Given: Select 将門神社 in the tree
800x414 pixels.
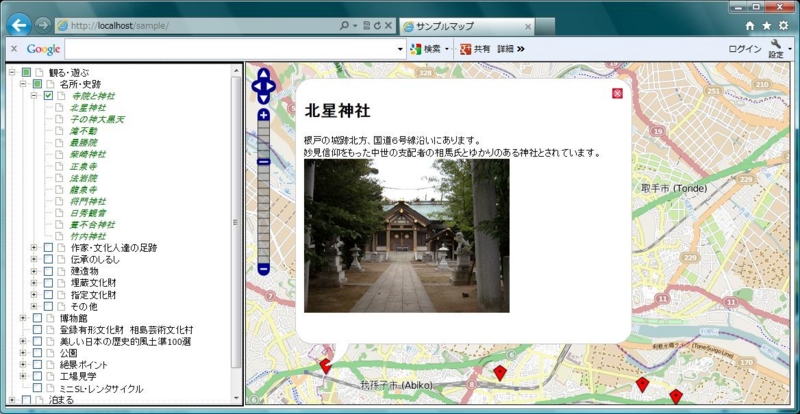Looking at the screenshot, I should (88, 201).
